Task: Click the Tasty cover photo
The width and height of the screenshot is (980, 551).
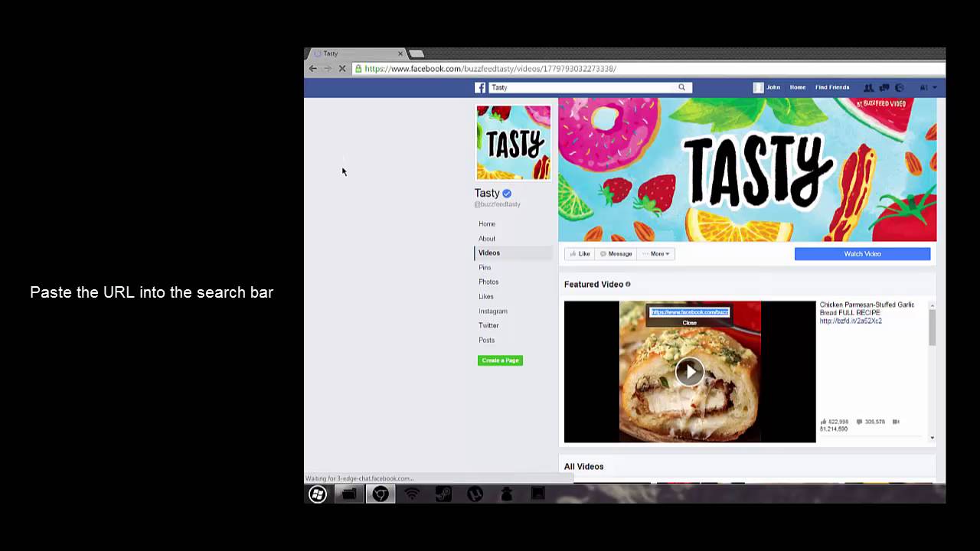Action: point(747,170)
